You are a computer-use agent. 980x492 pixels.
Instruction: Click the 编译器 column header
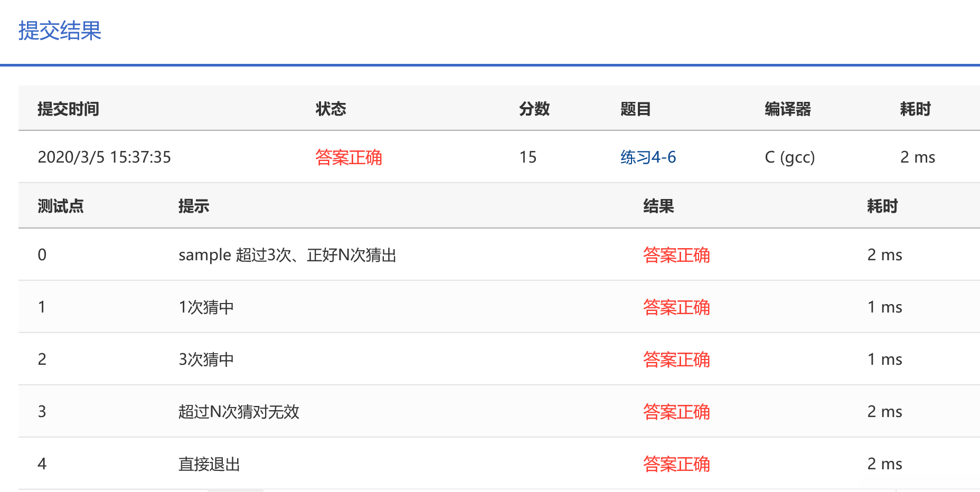click(787, 109)
